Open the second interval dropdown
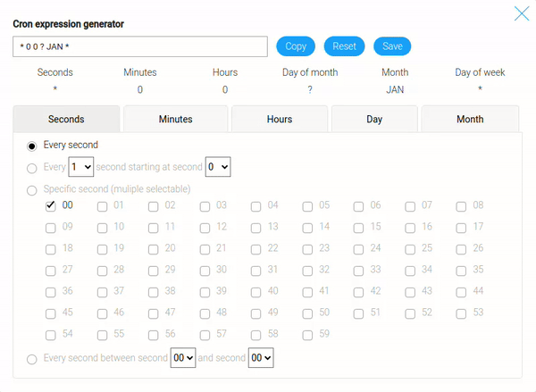The height and width of the screenshot is (392, 536). coord(81,167)
